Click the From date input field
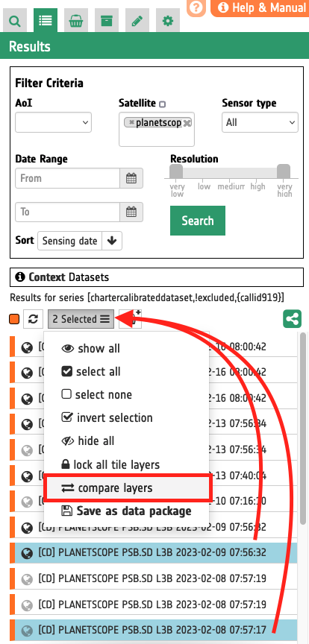Screen dimensions: 309x644 point(67,178)
